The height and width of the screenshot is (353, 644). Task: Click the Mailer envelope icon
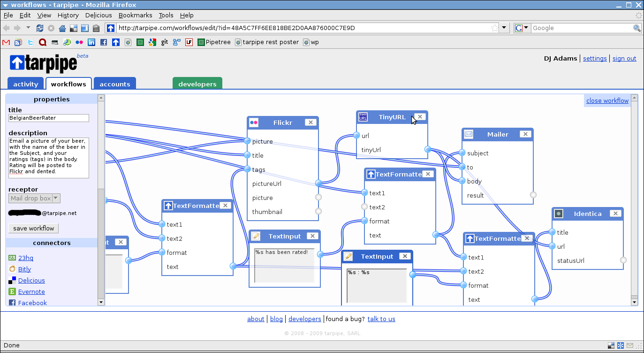[469, 134]
